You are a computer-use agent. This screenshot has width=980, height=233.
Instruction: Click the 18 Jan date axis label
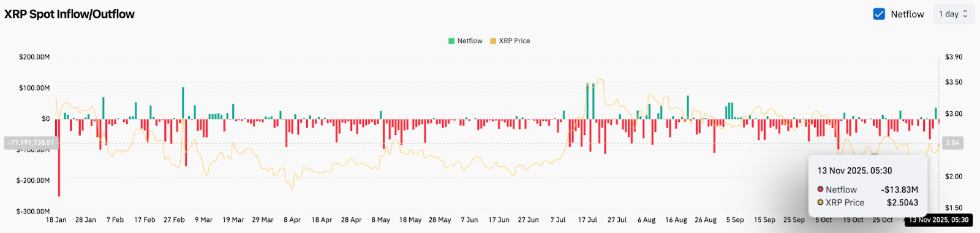point(56,220)
